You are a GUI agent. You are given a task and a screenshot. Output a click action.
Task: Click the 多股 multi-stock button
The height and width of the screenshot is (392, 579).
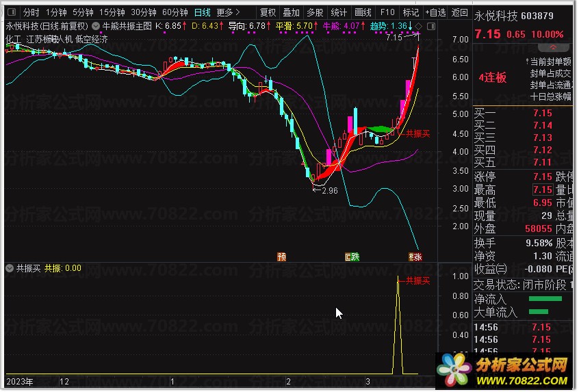(x=315, y=12)
